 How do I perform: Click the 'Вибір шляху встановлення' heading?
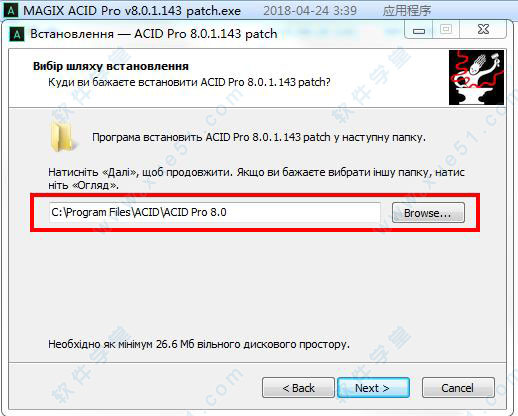pyautogui.click(x=111, y=66)
